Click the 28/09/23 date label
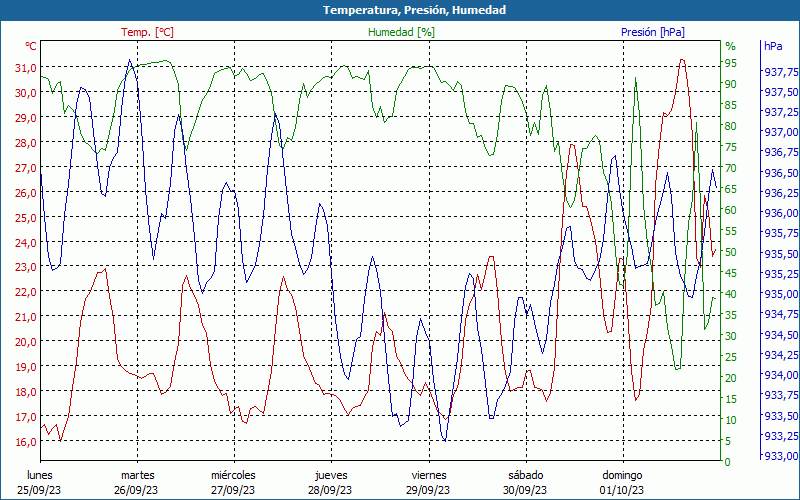This screenshot has width=800, height=500. tap(330, 490)
